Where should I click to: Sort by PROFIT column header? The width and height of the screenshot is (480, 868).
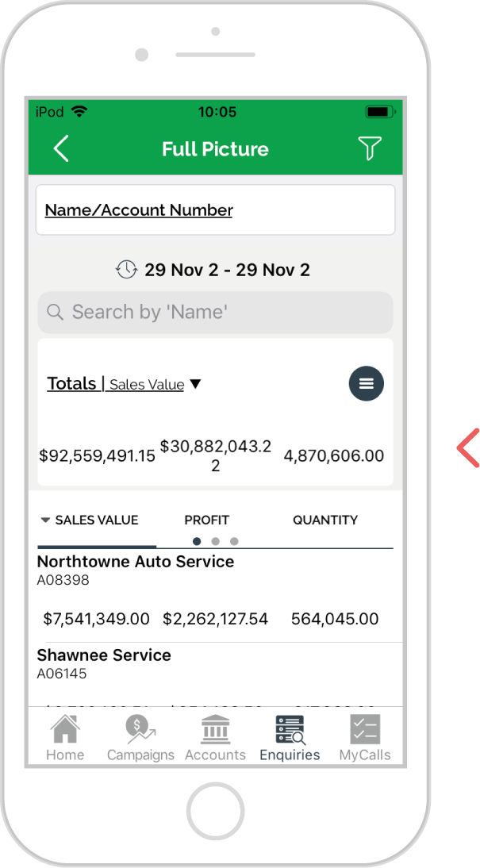[x=206, y=520]
